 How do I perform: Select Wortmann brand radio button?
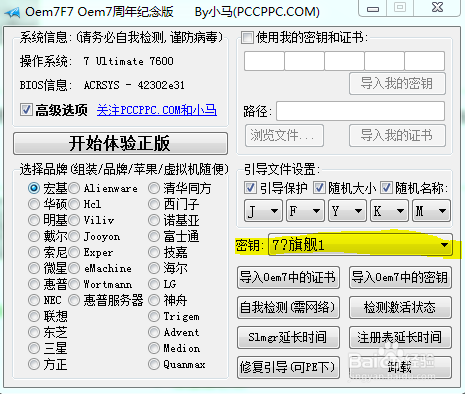point(74,284)
